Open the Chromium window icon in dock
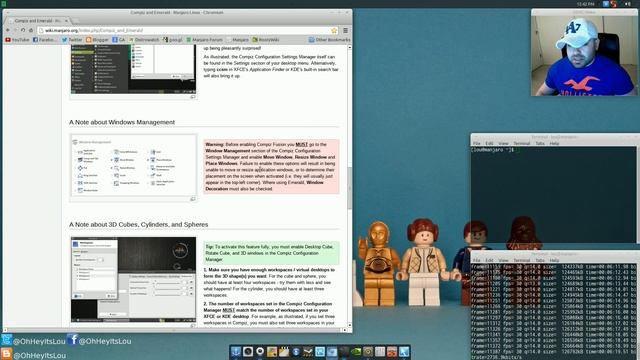Screen dimensions: 640x360 pyautogui.click(x=332, y=351)
